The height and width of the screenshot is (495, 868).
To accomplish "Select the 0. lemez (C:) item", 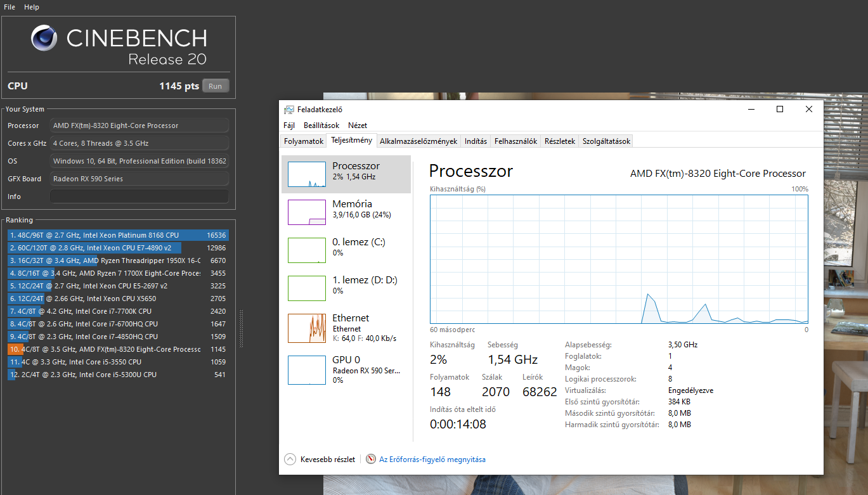I will 346,250.
